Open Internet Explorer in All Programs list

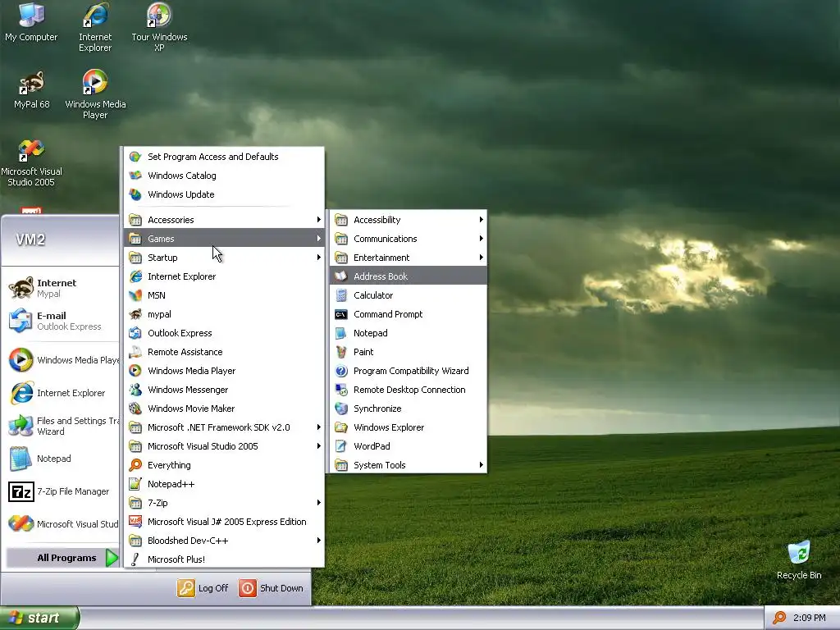click(224, 276)
